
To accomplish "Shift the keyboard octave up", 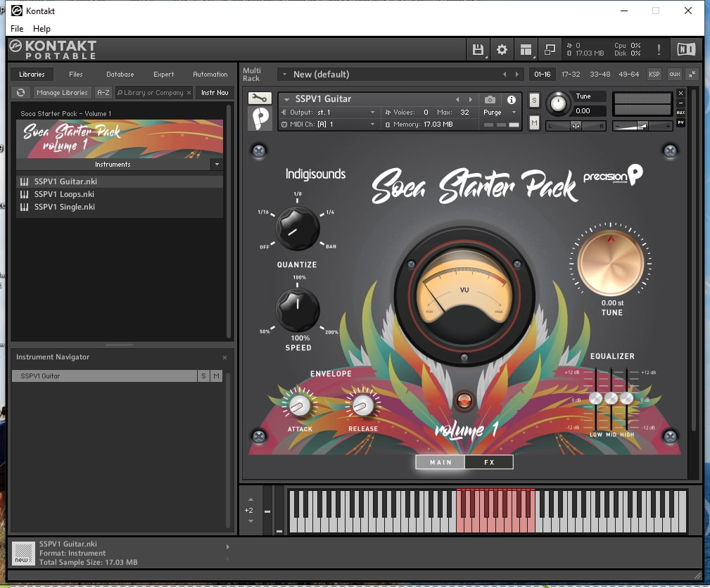I will (x=251, y=499).
